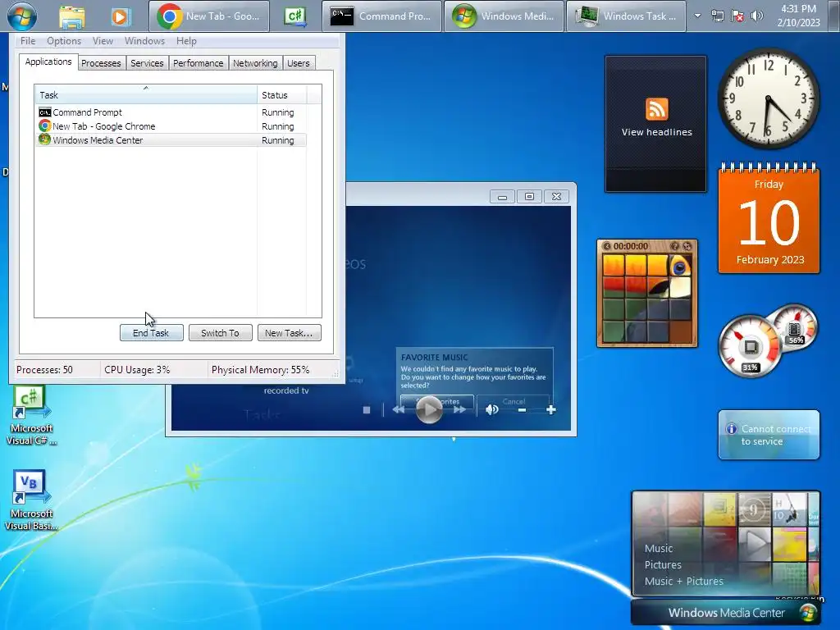Click CPU Usage: 3% in status bar

tap(137, 370)
